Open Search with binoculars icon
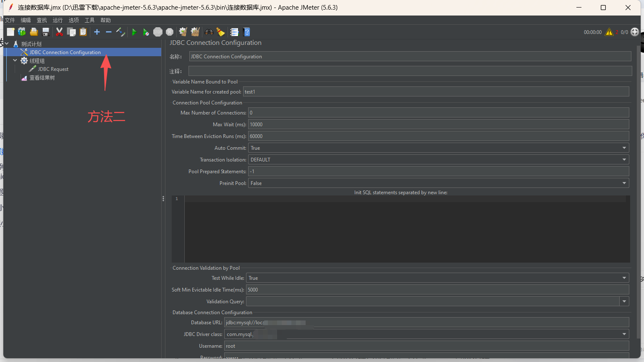Screen dimensions: 644x362 (209, 32)
